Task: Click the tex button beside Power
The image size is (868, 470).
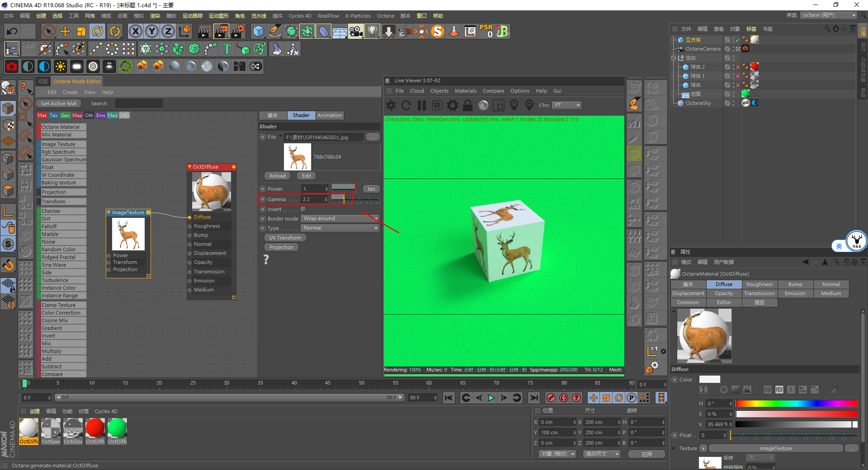Action: pos(371,189)
